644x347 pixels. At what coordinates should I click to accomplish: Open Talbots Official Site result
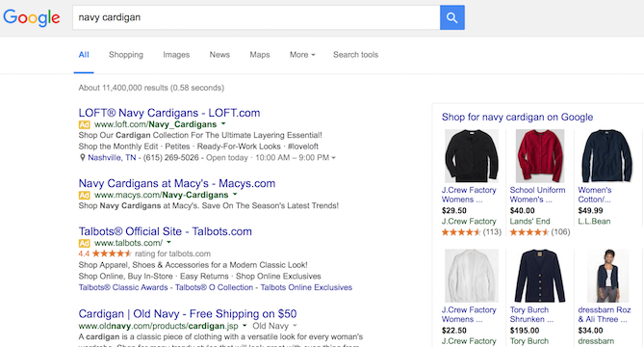[166, 231]
